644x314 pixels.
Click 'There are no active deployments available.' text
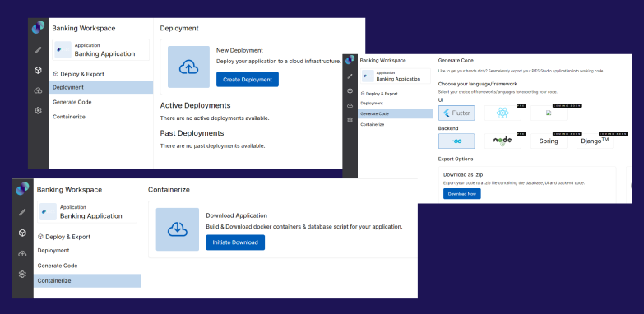click(215, 118)
